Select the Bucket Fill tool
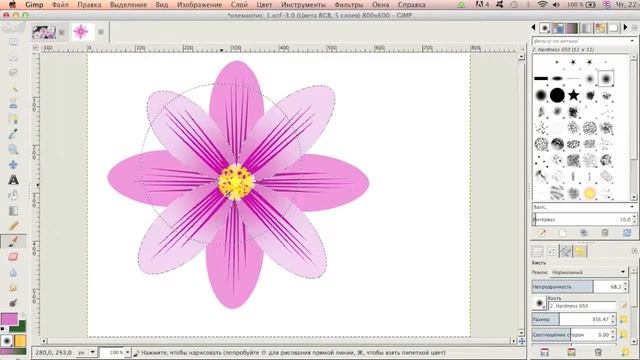 pyautogui.click(x=13, y=195)
